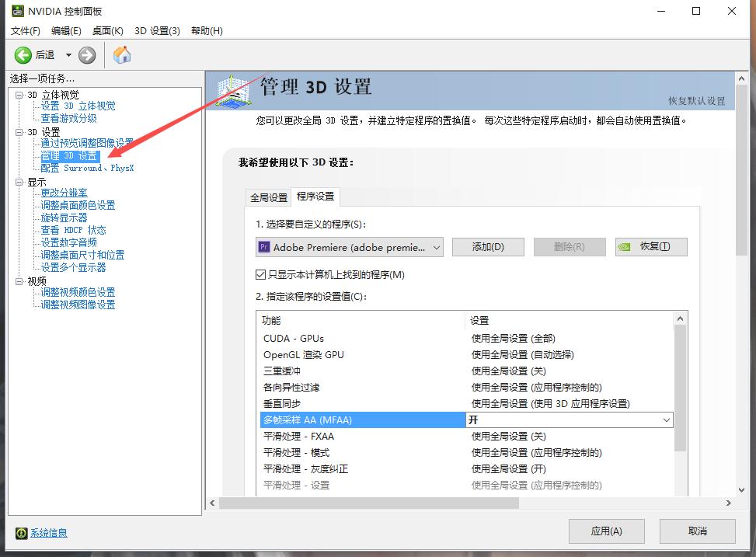Select the 平滑处理 - 模式 row

pyautogui.click(x=466, y=453)
